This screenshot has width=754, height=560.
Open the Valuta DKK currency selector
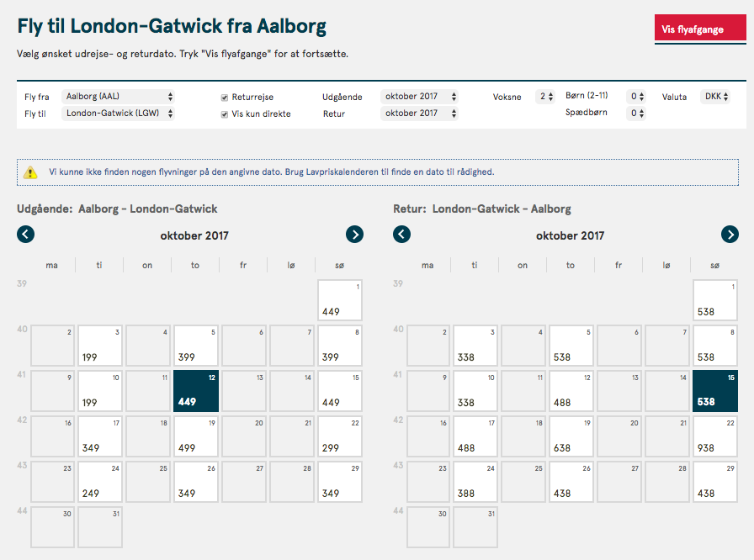click(715, 97)
